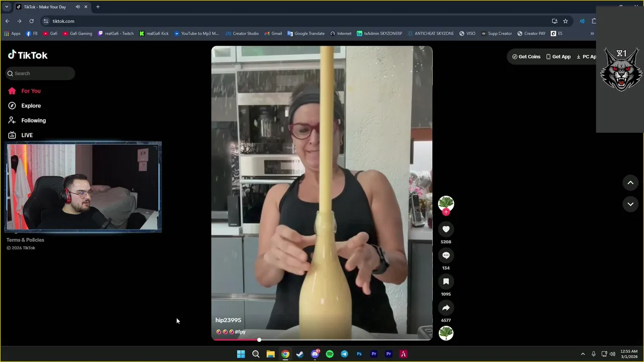This screenshot has height=362, width=644.
Task: Install app icon in the address bar
Action: pos(554,21)
